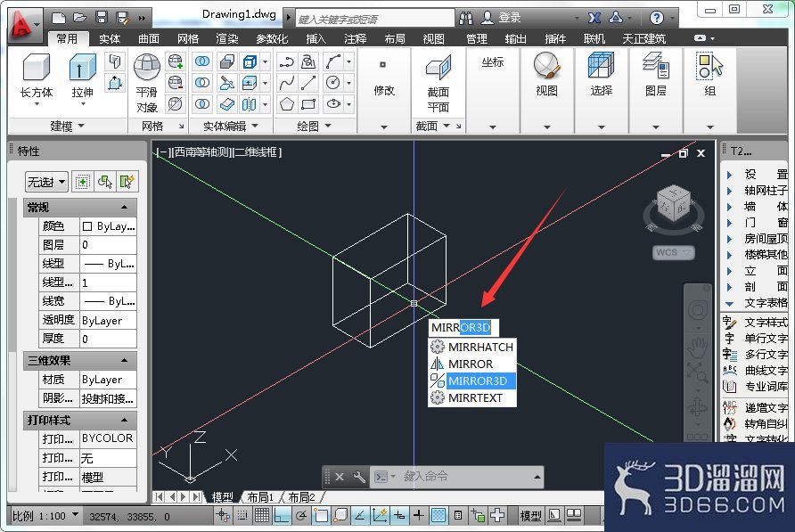Toggle snap mode dotted icon in status bar
Image resolution: width=795 pixels, height=532 pixels.
click(242, 516)
